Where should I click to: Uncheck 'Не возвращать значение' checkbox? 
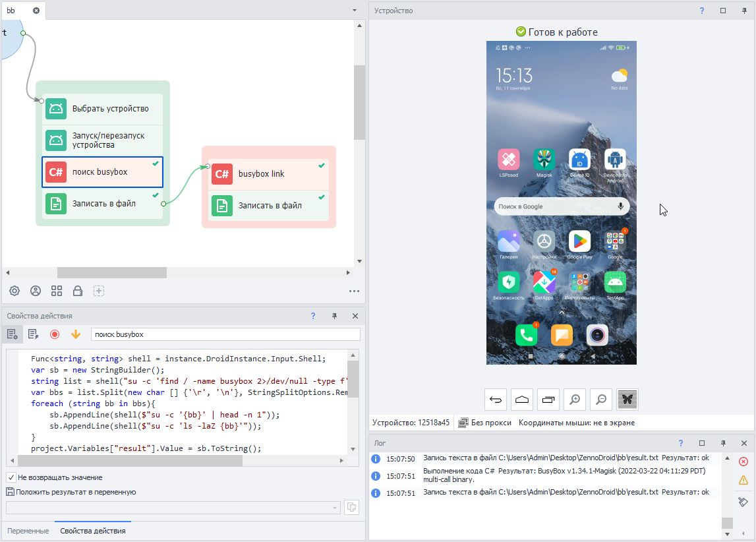coord(11,477)
